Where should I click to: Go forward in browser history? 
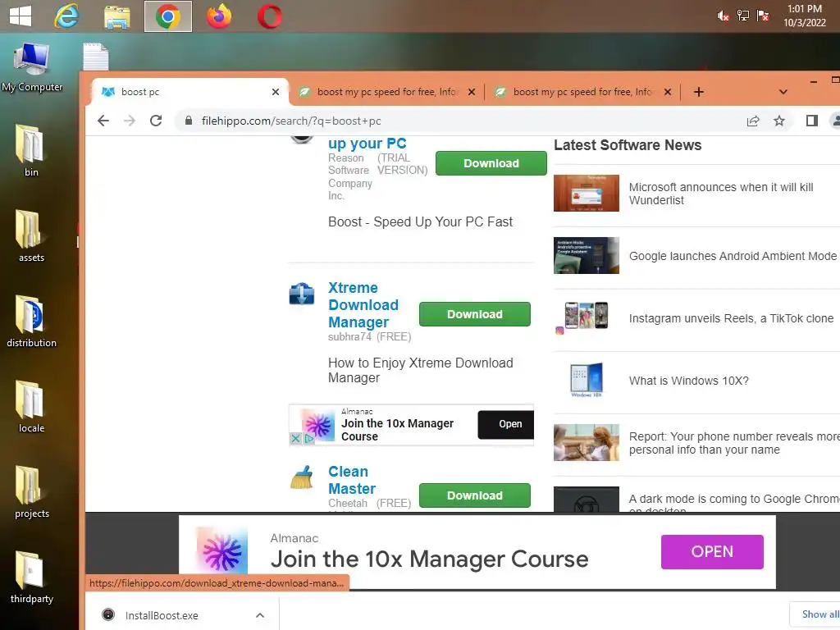coord(130,121)
